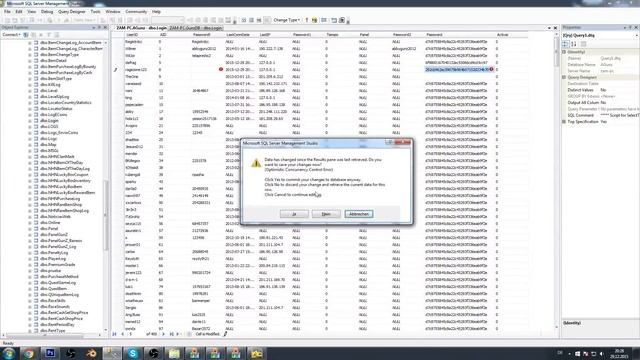Go to the last record navigation button
This screenshot has height=360, width=640.
[171, 334]
